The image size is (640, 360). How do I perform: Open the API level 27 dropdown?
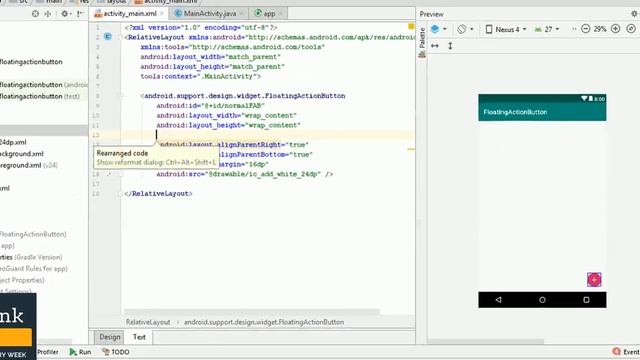point(547,29)
